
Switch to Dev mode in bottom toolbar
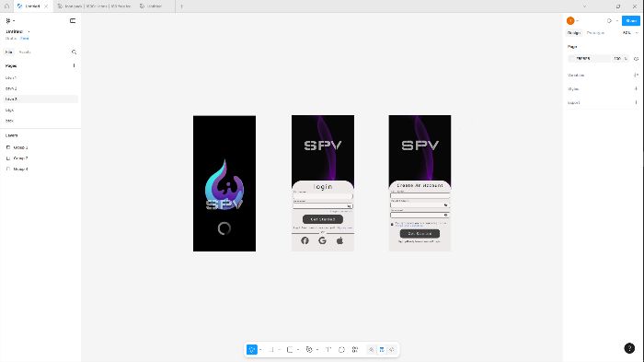click(x=392, y=350)
